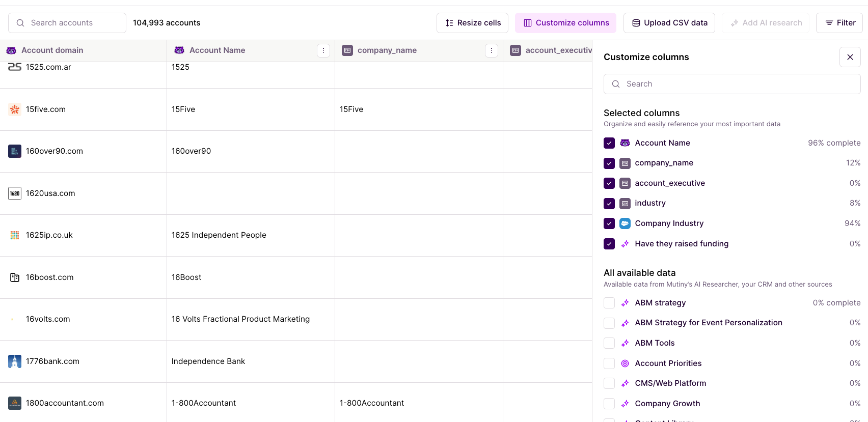Click the Customize columns toolbar button
The image size is (868, 422).
566,23
